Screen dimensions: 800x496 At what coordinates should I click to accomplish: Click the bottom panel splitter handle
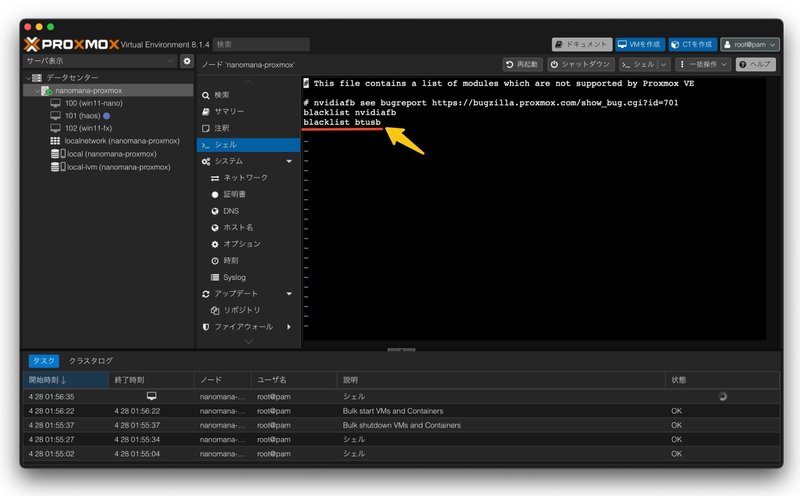point(402,350)
